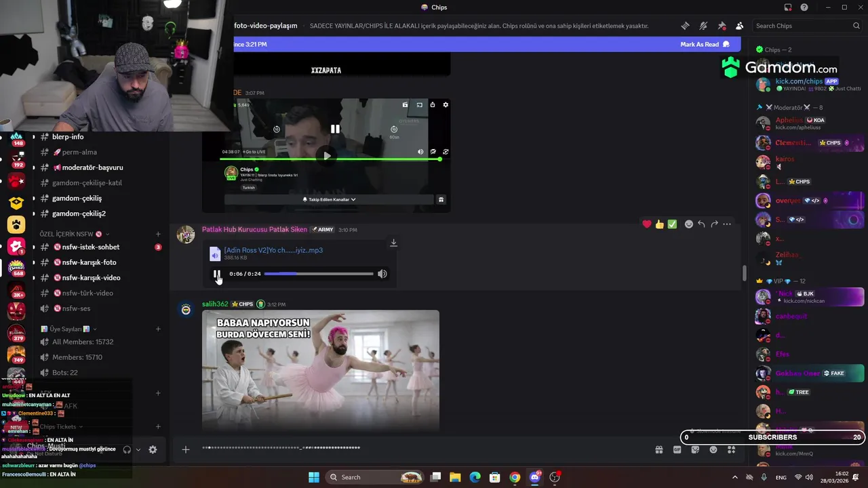Screen dimensions: 868x488
Task: Open Patlak Hub Kurucusu Patlak Siken profile
Action: (254, 229)
